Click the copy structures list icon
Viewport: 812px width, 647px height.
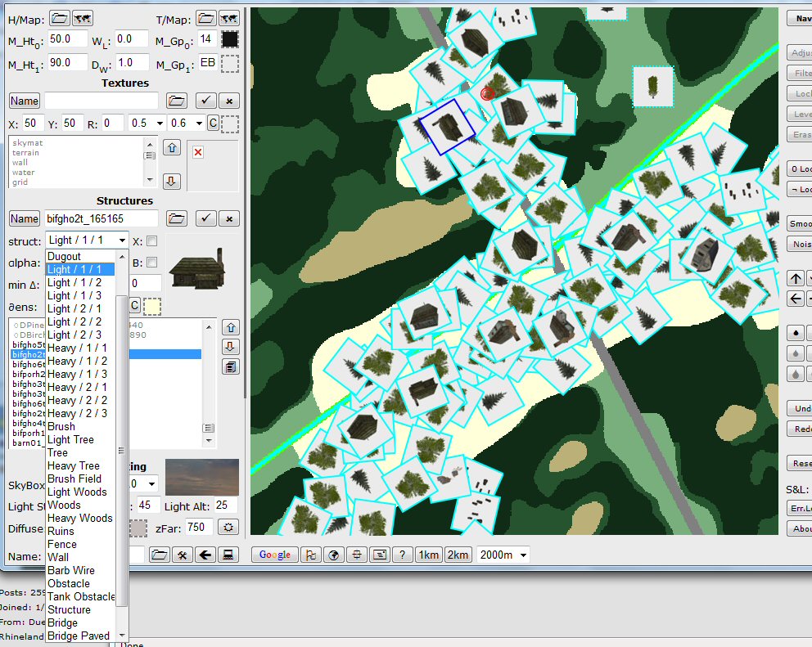point(231,367)
